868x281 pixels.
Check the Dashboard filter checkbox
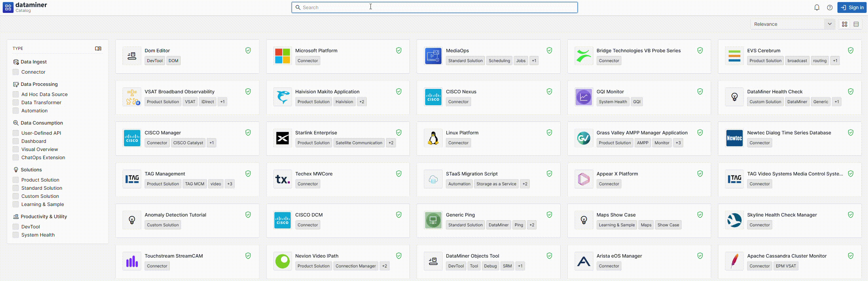tap(16, 141)
